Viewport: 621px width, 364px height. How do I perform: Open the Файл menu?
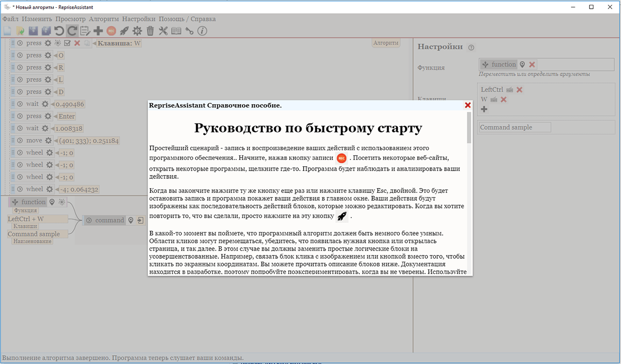point(10,19)
